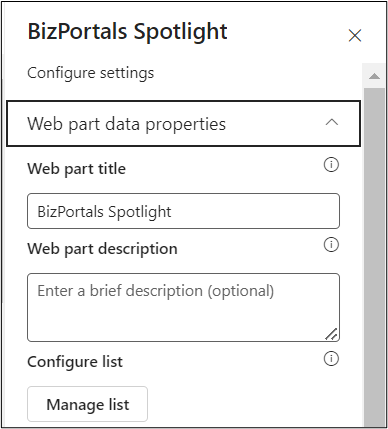Click the vertical scrollbar thumb
The height and width of the screenshot is (429, 388).
[375, 258]
